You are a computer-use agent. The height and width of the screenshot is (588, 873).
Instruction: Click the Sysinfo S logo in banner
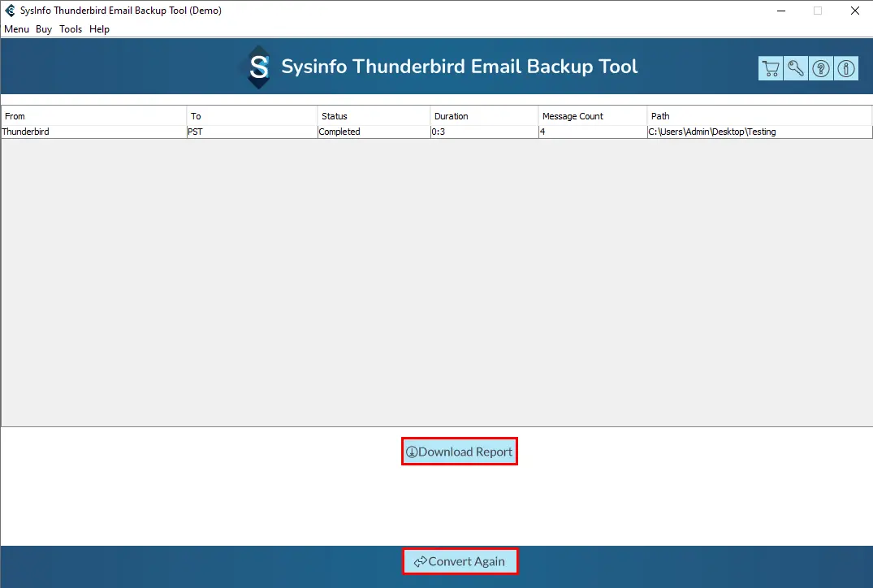click(x=258, y=67)
